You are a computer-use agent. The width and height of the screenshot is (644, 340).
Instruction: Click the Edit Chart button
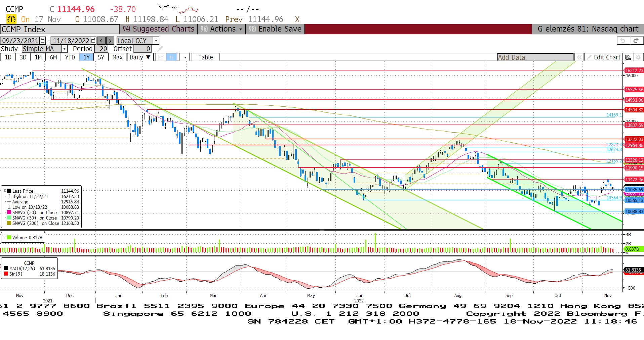(x=604, y=57)
